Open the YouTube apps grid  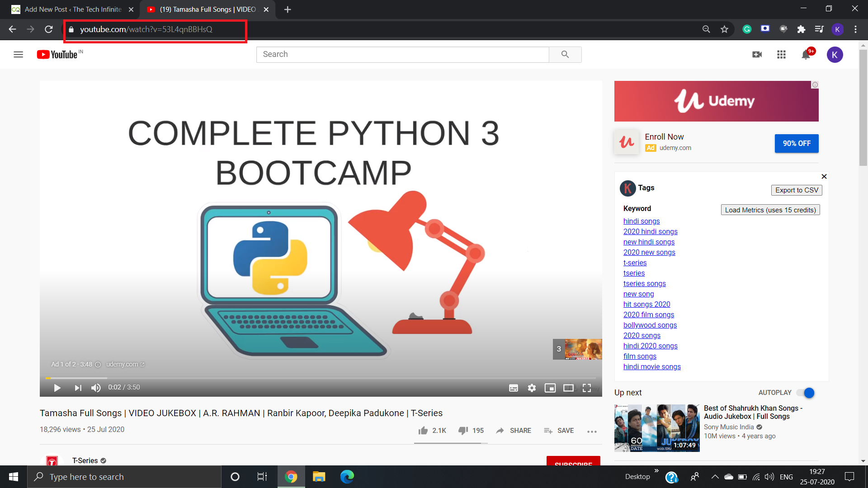click(781, 55)
